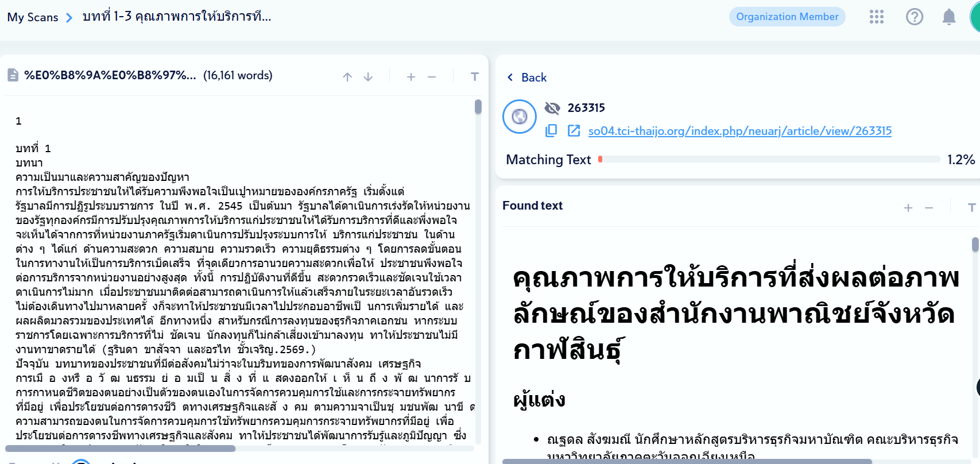980x464 pixels.
Task: Zoom in on the submitted document text
Action: tap(411, 77)
